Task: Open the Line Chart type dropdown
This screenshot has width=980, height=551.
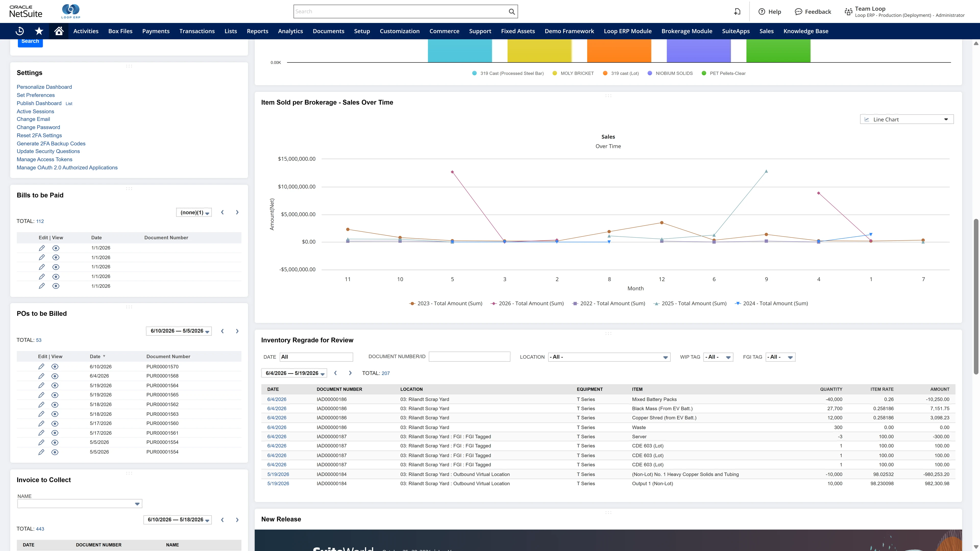Action: [906, 119]
